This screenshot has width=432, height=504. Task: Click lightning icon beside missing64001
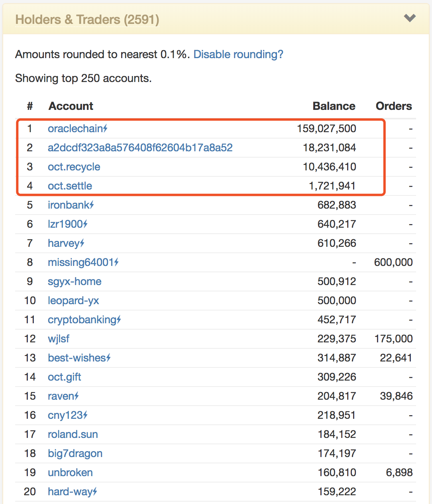point(117,262)
